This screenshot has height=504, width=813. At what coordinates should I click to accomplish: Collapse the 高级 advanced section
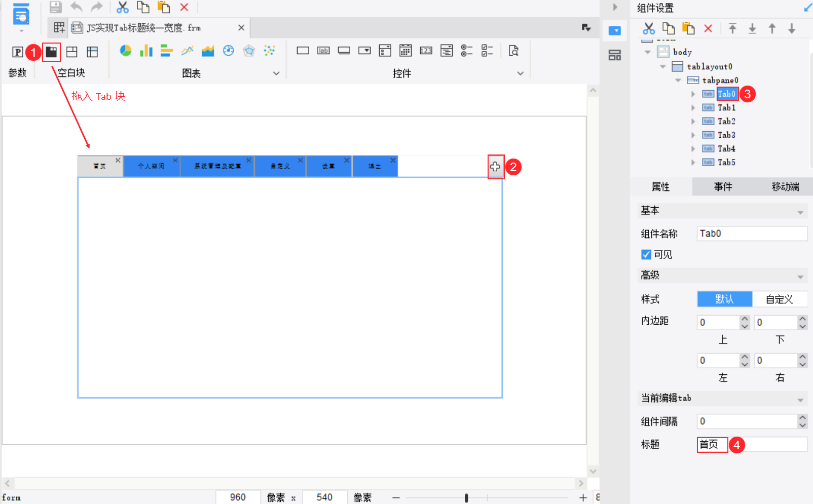pyautogui.click(x=800, y=277)
